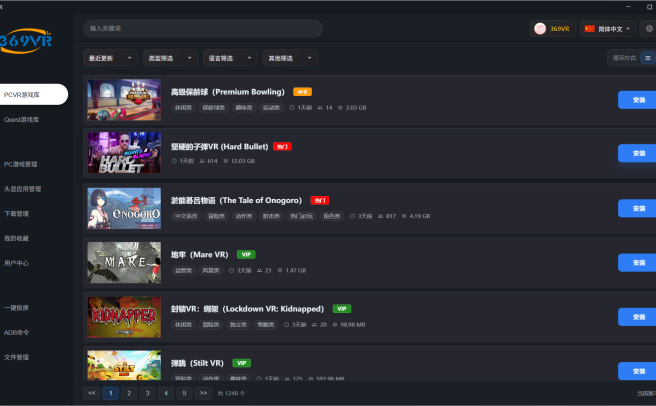Click 热门必玩 tag on Onogoro
This screenshot has height=406, width=656.
pos(301,216)
